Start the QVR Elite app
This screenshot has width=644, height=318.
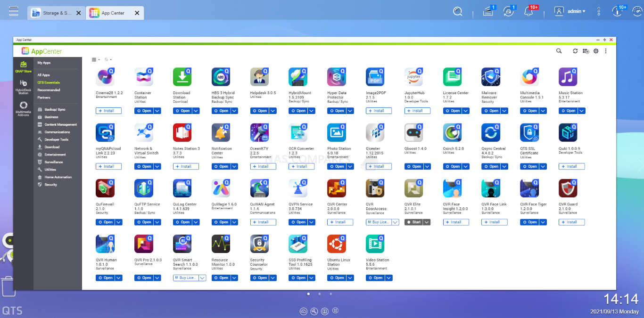click(413, 222)
